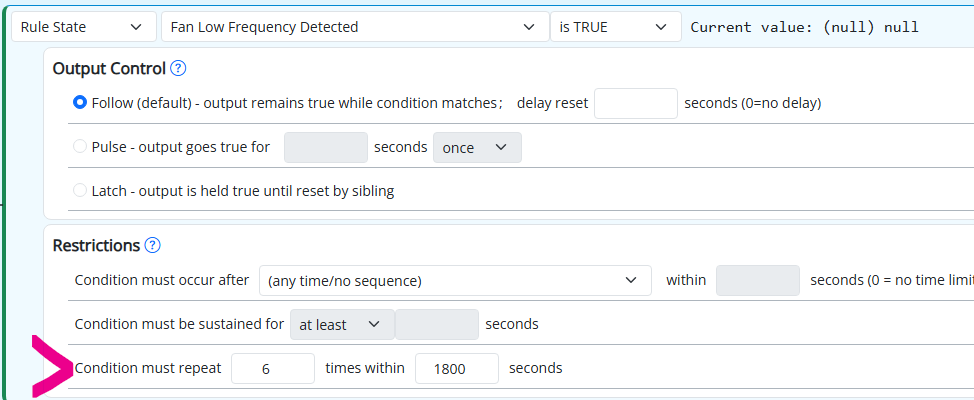Open the '(any time/no sequence)' dropdown
974x400 pixels.
coord(455,281)
